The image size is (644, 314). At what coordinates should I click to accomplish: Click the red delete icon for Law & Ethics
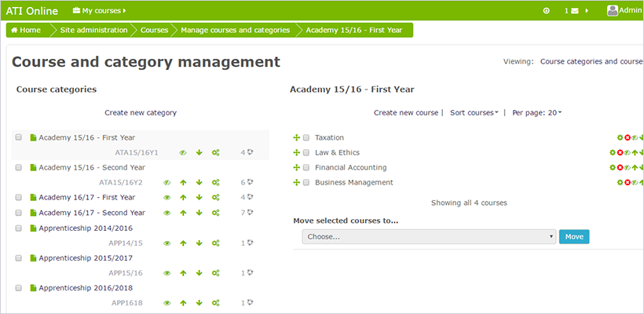point(620,152)
